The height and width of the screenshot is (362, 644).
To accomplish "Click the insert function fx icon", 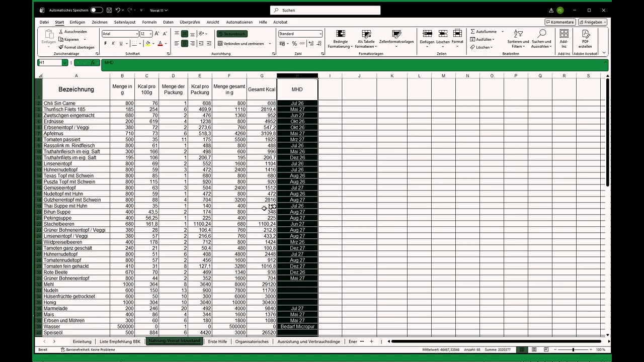I will click(93, 63).
